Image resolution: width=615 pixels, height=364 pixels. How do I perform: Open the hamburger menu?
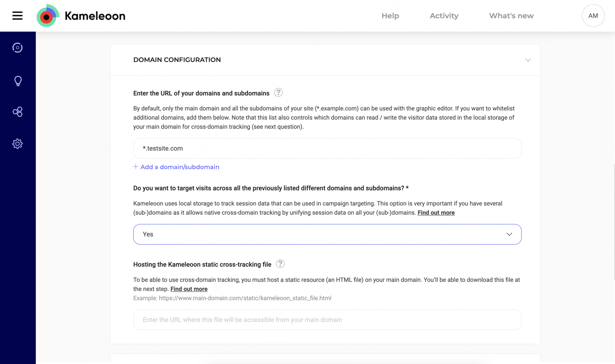(x=17, y=16)
